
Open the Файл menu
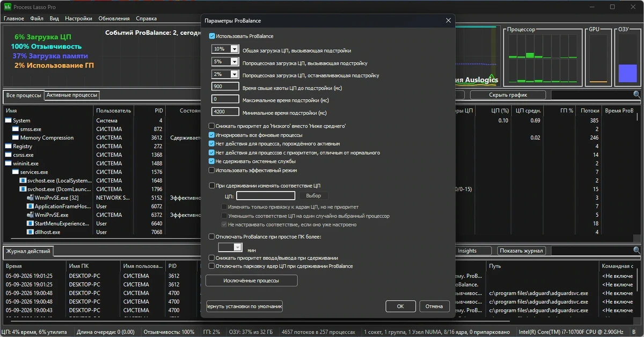coord(37,18)
